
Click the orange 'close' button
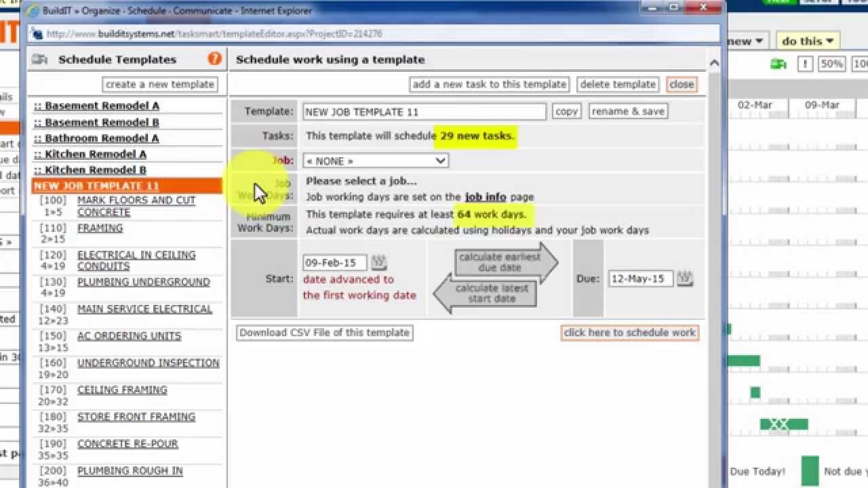(x=682, y=84)
